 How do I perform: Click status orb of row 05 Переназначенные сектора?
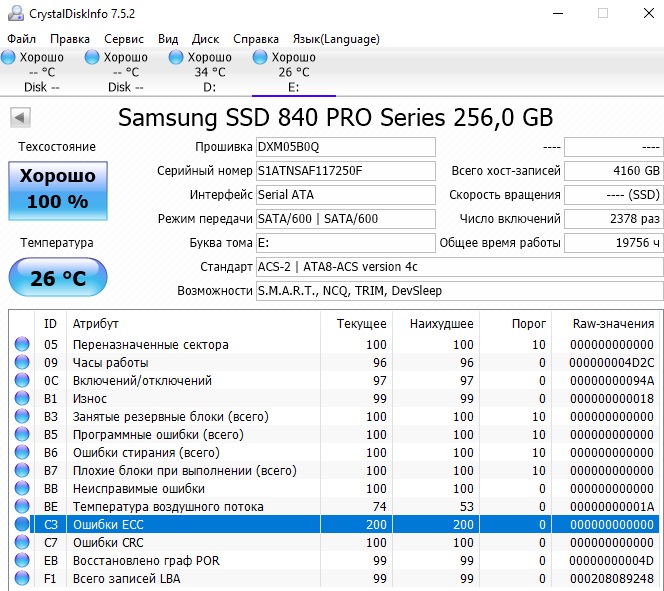click(x=22, y=344)
